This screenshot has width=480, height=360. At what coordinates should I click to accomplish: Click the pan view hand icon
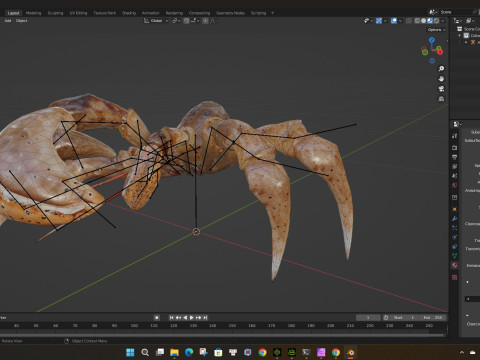pos(441,79)
